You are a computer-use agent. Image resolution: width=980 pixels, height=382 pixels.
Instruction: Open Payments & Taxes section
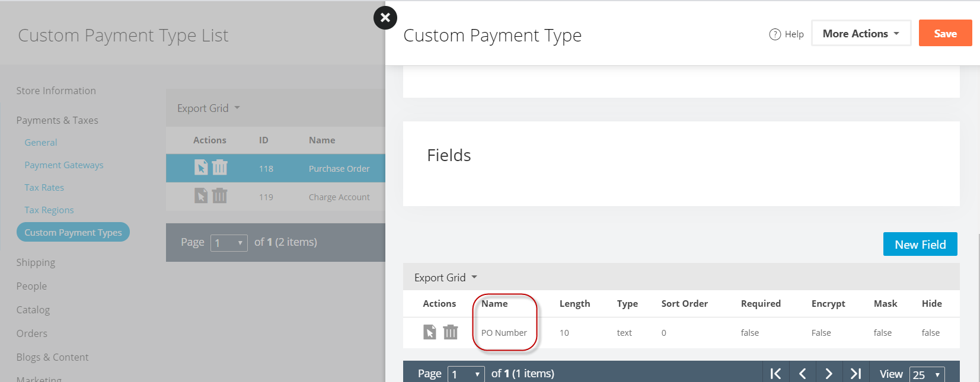(x=57, y=120)
